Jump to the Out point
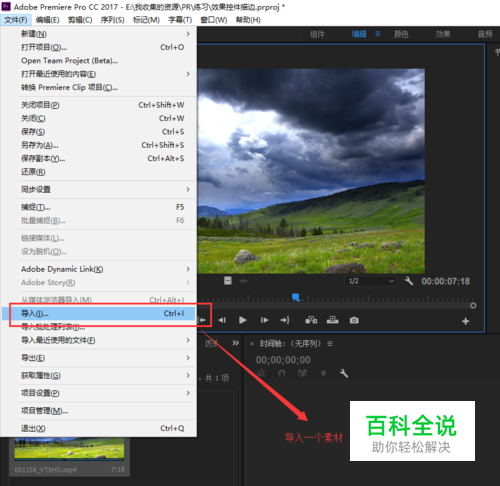 click(285, 320)
